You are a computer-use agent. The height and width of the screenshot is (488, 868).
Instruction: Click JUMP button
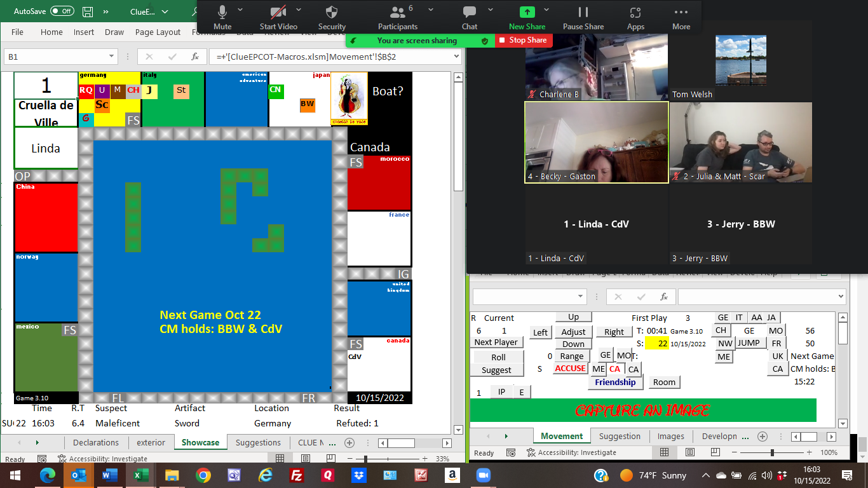[749, 343]
